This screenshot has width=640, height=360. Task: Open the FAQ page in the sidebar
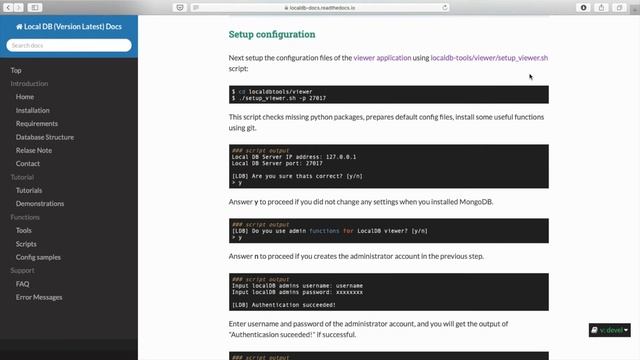tap(22, 284)
